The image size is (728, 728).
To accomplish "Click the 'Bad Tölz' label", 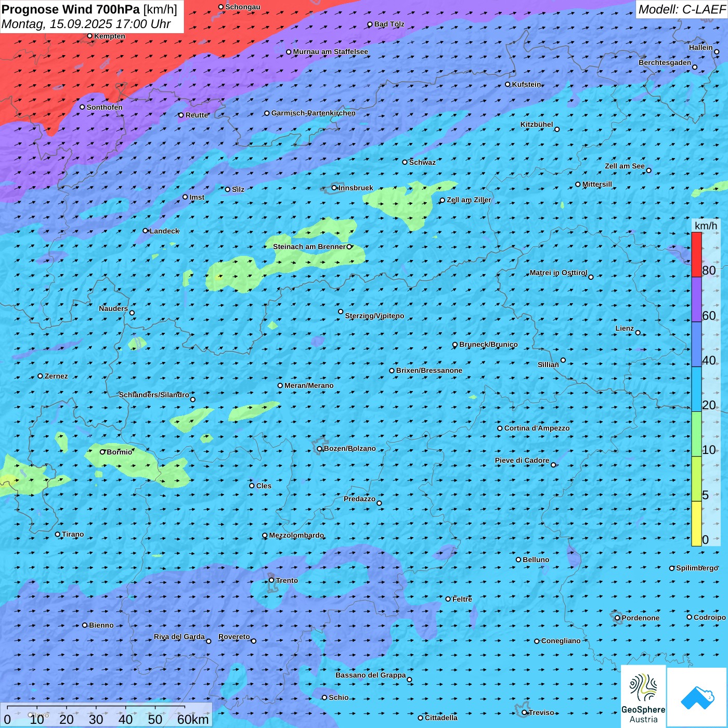I will point(389,24).
